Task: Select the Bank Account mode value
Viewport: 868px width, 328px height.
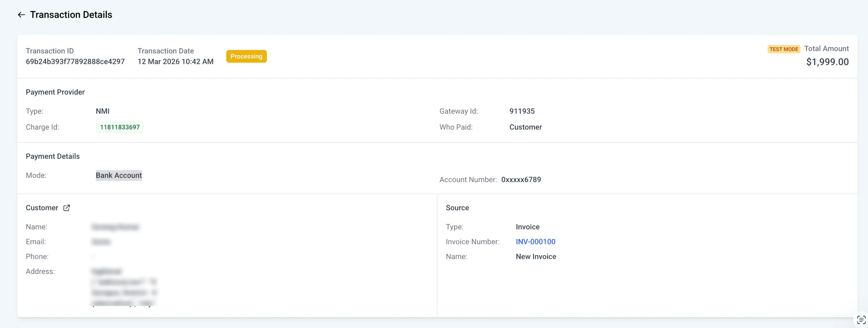Action: click(119, 175)
